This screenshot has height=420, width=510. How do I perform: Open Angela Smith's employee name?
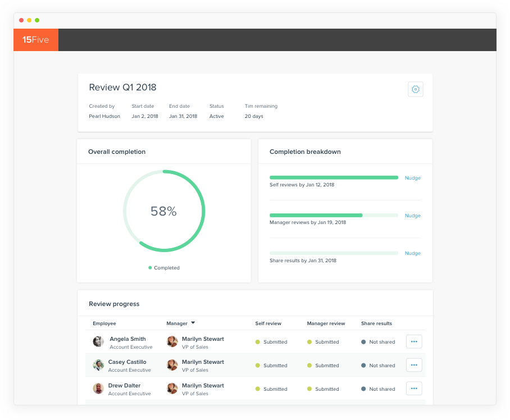[128, 339]
